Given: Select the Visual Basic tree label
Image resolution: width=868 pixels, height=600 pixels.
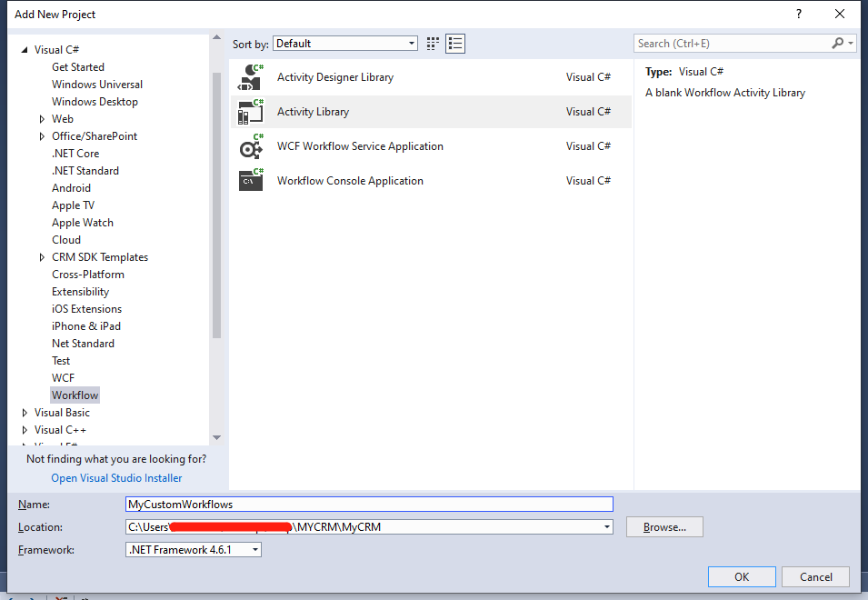Looking at the screenshot, I should coord(62,413).
